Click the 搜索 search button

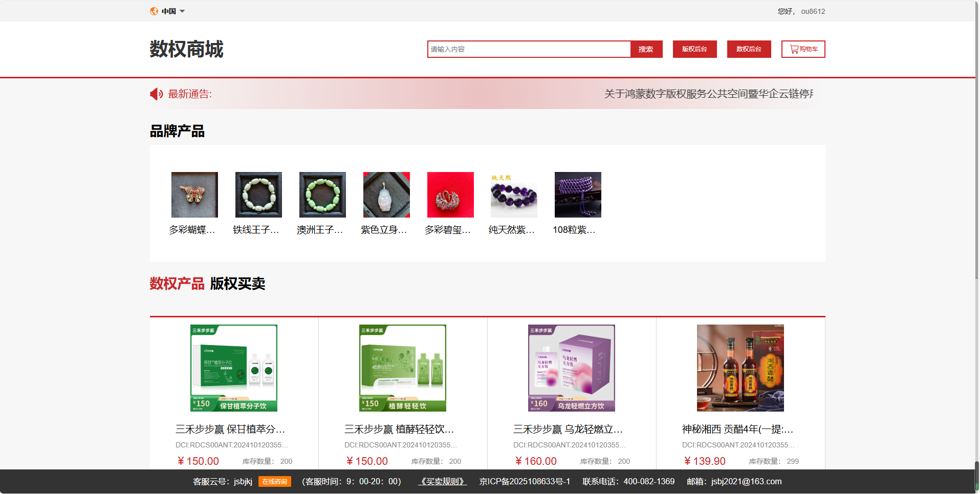[646, 49]
